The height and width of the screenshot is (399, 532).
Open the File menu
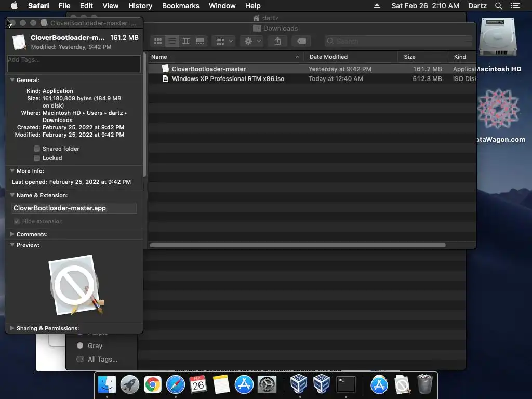[x=64, y=6]
